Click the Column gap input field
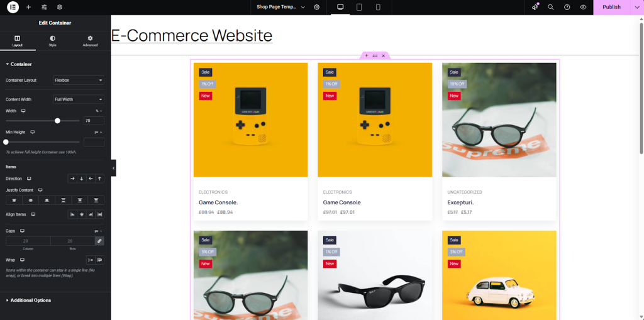The image size is (644, 320). 28,241
